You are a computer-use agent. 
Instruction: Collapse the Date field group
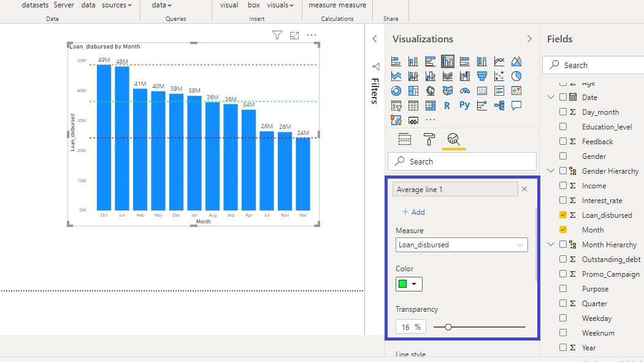click(x=551, y=98)
